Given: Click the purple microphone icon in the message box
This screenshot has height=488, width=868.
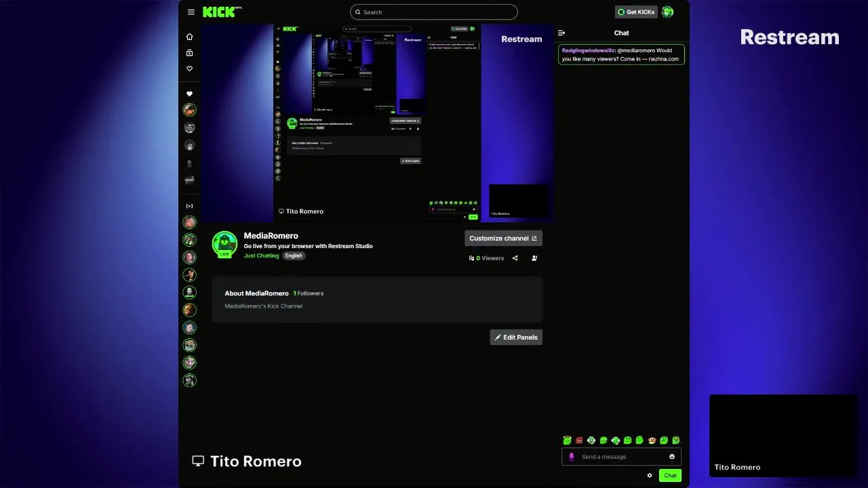Looking at the screenshot, I should tap(571, 457).
